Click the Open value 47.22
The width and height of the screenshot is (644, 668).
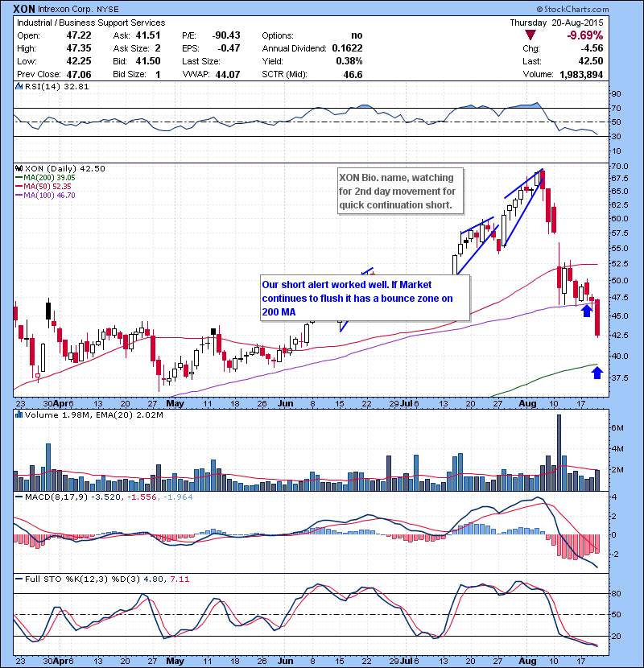78,35
